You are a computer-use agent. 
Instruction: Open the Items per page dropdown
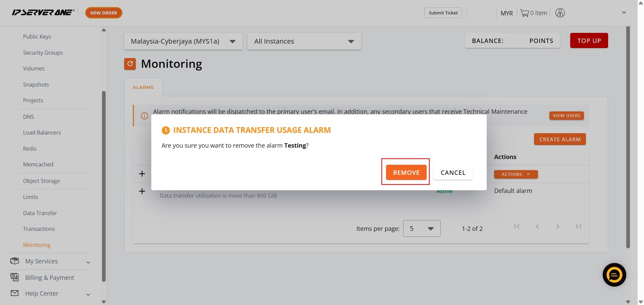422,228
